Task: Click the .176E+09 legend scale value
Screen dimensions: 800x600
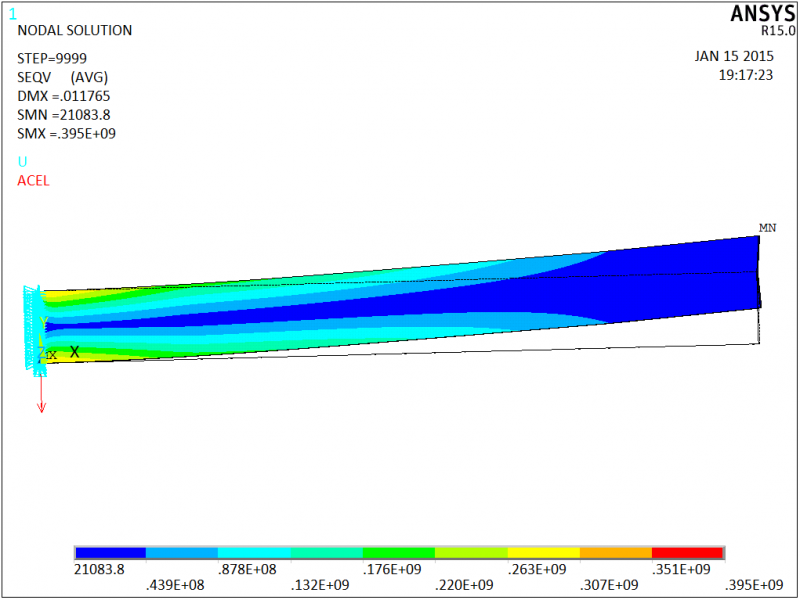Action: (392, 569)
